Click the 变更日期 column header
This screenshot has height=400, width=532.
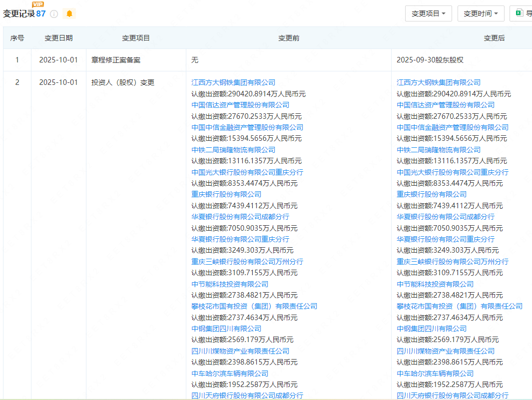point(59,38)
